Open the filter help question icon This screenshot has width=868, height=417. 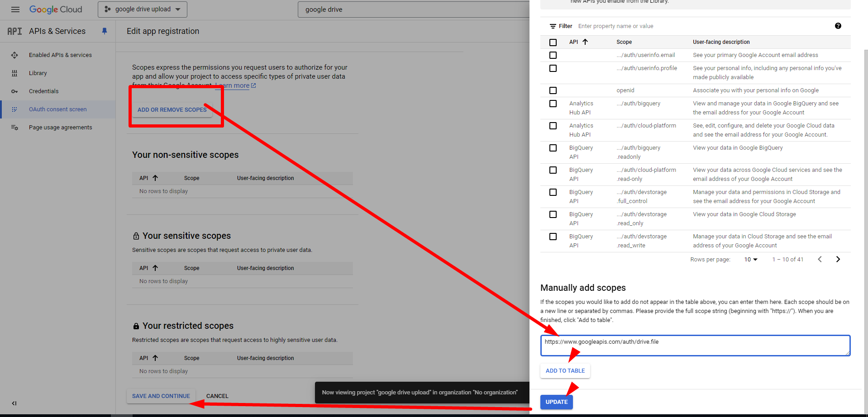tap(838, 26)
